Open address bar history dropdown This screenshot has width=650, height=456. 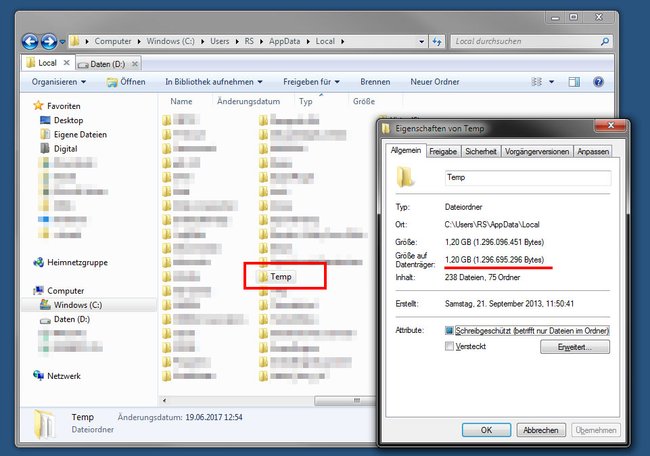point(421,41)
